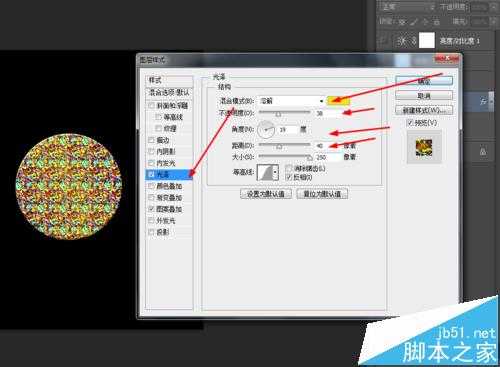Click brightness adjustment icon on 亮度/对比度 1
The image size is (500, 367).
click(402, 41)
